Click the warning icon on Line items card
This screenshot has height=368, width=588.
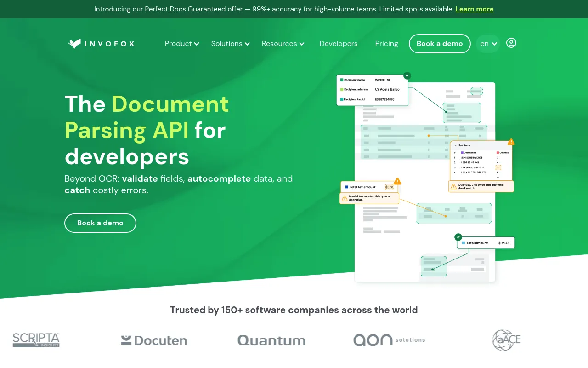point(511,142)
